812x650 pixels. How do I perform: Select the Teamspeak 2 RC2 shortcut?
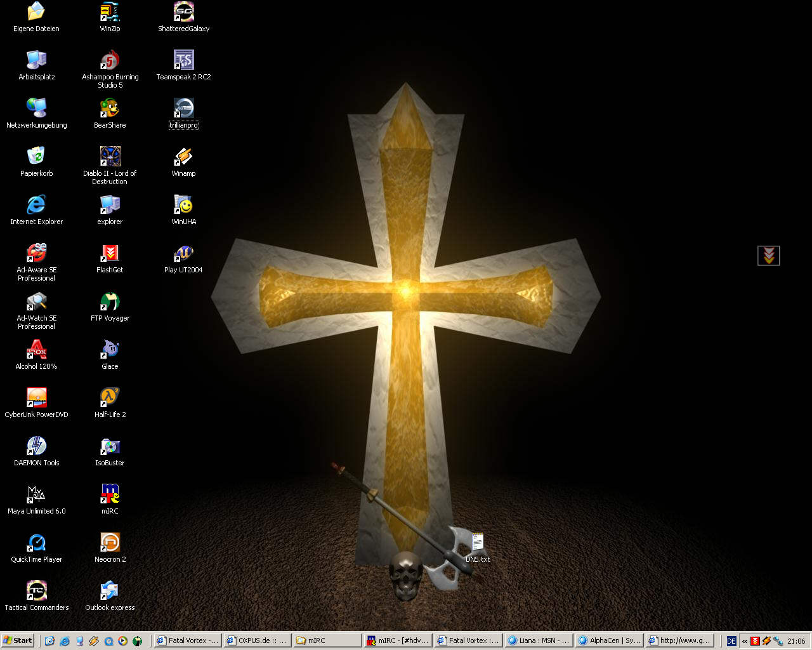tap(183, 60)
